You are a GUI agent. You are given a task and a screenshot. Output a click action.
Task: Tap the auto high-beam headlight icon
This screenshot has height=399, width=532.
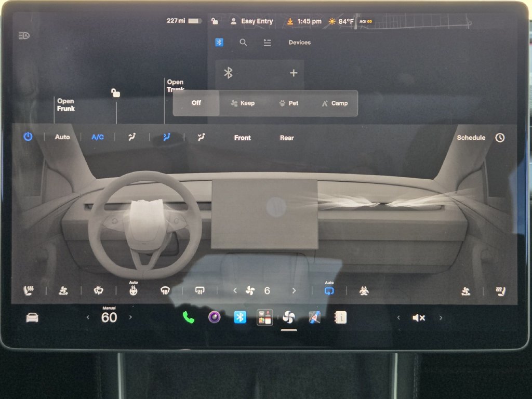(24, 35)
